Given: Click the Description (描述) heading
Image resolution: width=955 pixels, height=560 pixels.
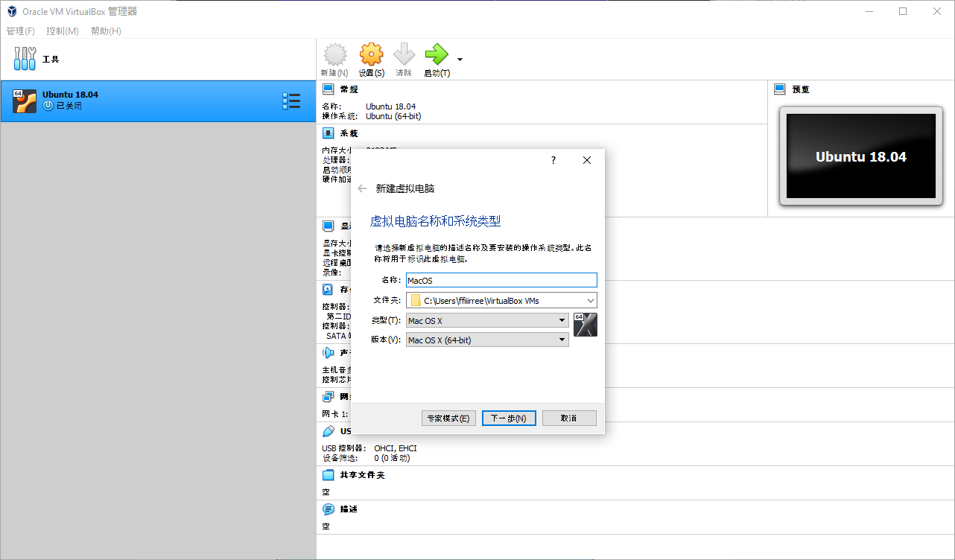Looking at the screenshot, I should tap(349, 509).
